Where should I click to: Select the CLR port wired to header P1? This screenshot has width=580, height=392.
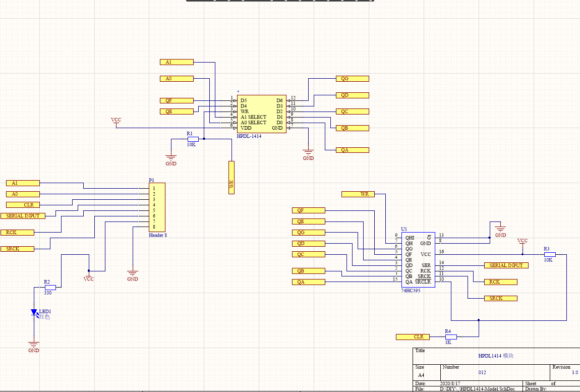[23, 205]
